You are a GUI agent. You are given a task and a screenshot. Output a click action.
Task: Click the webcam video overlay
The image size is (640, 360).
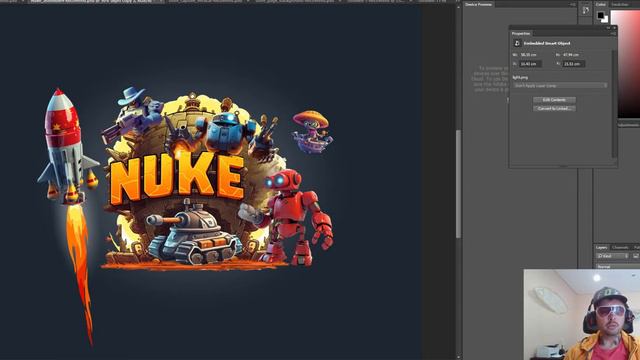coord(582,314)
